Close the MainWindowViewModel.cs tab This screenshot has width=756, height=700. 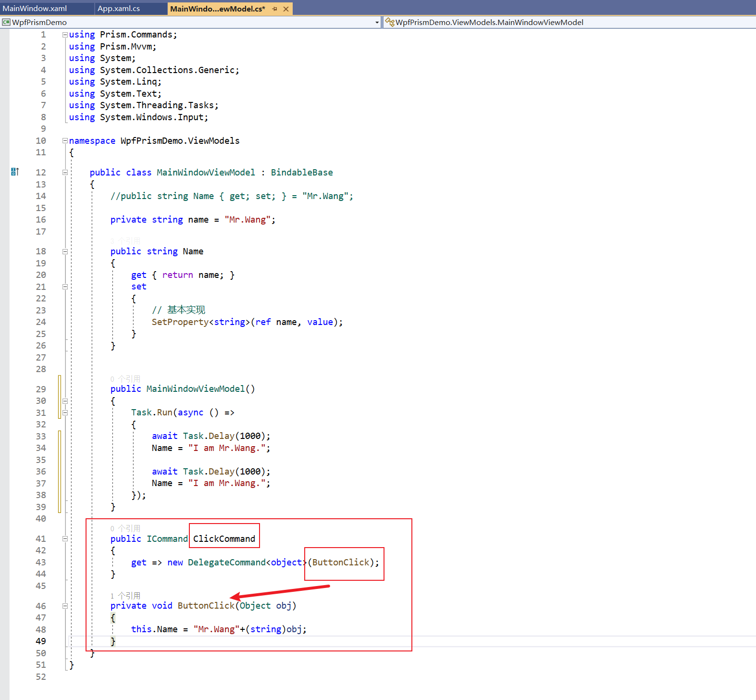[286, 9]
